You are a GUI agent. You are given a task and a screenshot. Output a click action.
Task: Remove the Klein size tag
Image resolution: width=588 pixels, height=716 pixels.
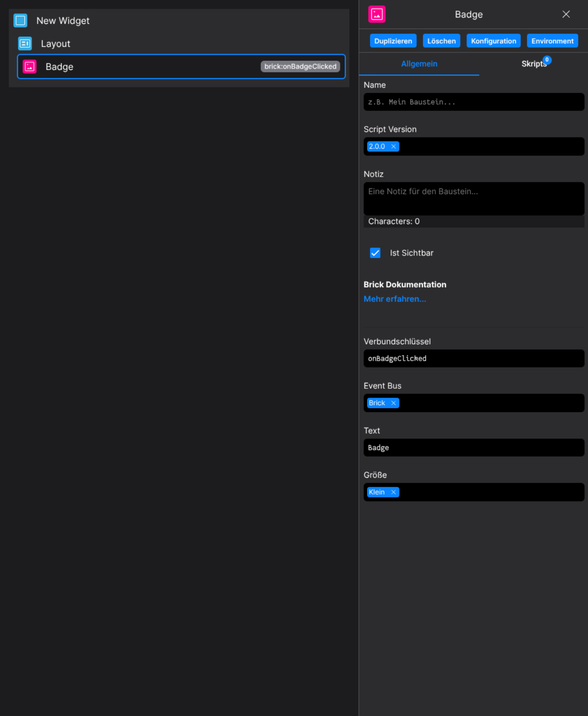pos(393,492)
